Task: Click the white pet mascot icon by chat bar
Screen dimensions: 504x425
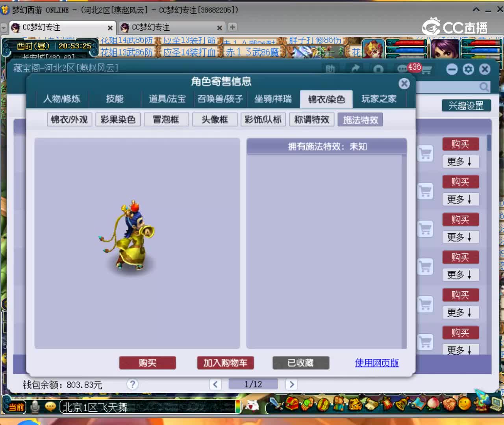Action: [x=252, y=405]
